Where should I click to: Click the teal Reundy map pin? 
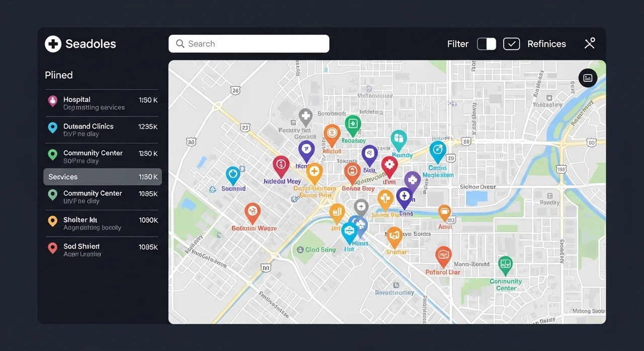click(x=398, y=140)
